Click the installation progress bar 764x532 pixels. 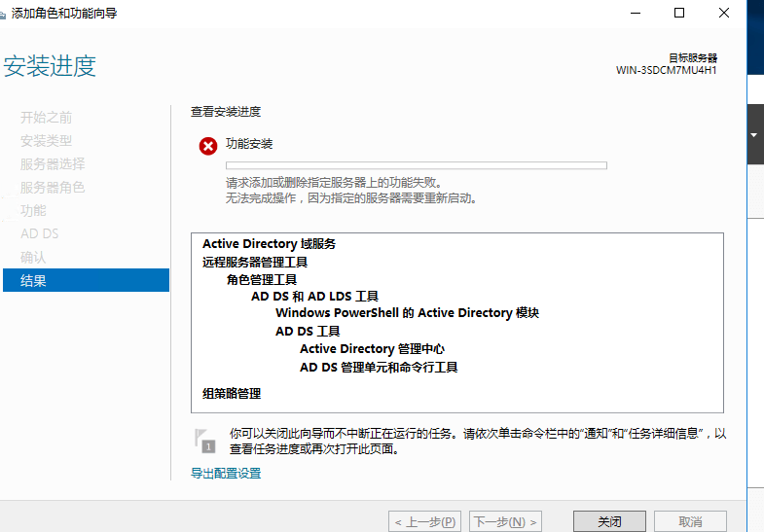(416, 165)
